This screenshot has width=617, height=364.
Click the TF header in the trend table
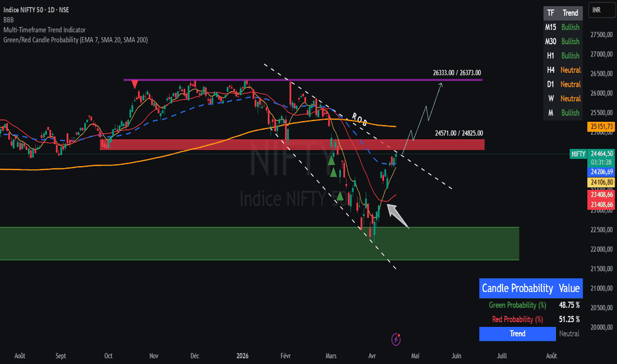551,13
